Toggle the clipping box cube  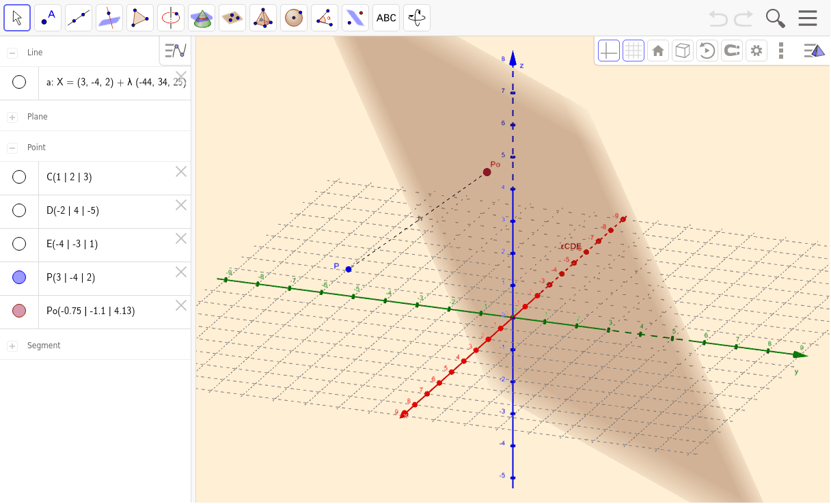pos(683,51)
